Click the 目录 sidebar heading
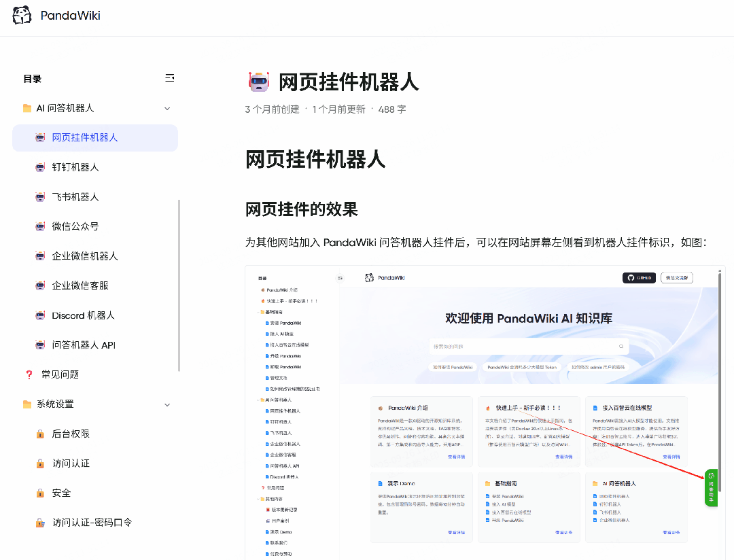The height and width of the screenshot is (560, 734). (x=33, y=79)
